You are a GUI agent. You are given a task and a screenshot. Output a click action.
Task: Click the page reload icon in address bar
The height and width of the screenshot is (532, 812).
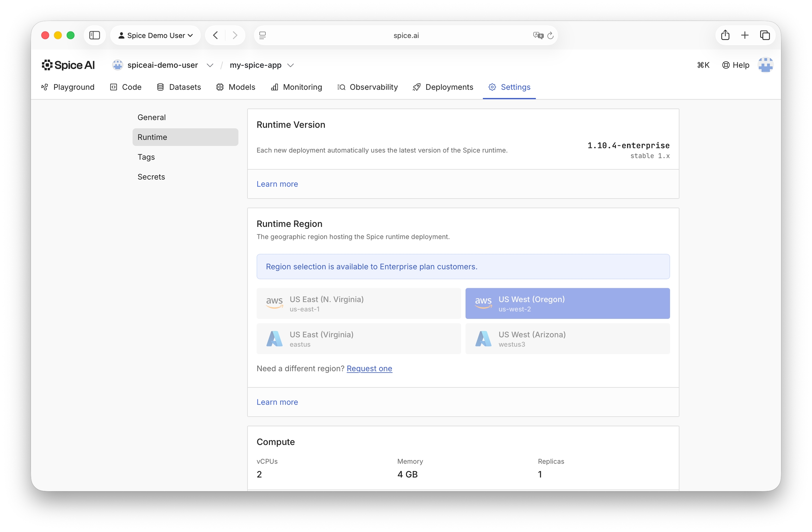550,35
